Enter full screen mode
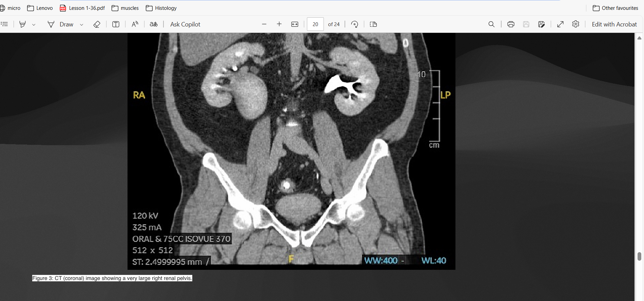 561,24
